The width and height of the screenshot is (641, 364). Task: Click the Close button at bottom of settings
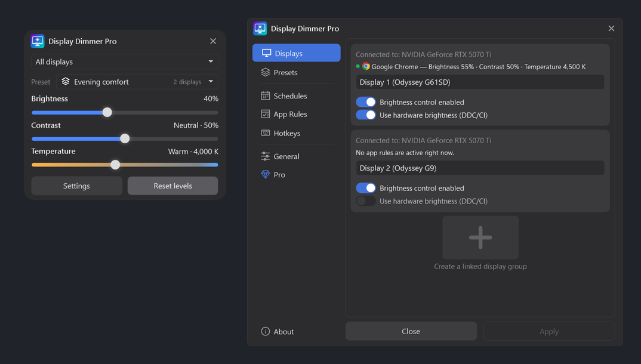click(411, 331)
